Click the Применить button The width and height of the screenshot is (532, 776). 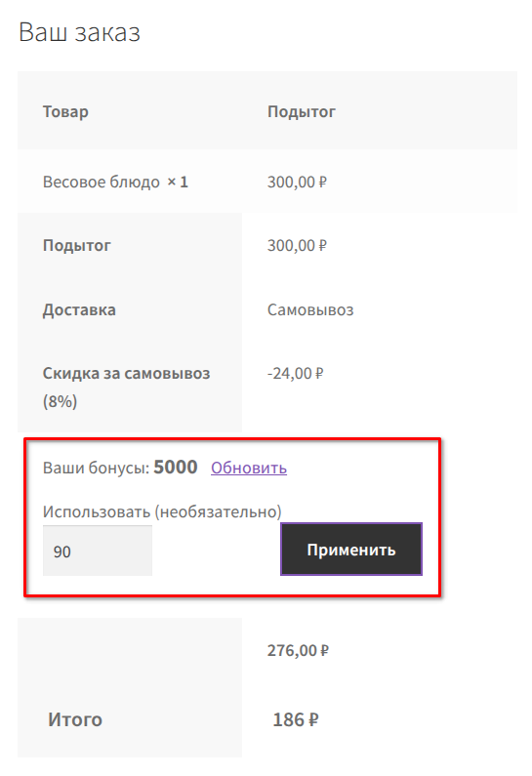pyautogui.click(x=351, y=550)
